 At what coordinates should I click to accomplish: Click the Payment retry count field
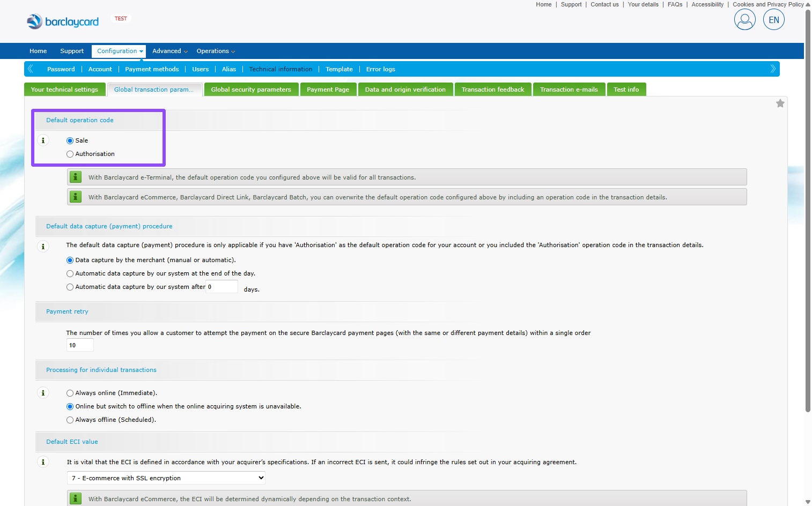(80, 345)
